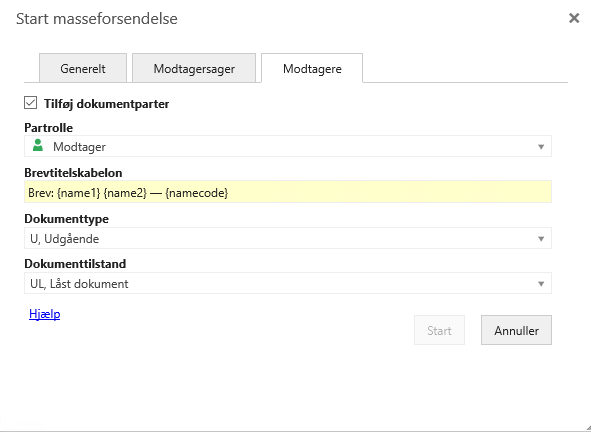Click the green person icon in Partrolle

coord(38,146)
